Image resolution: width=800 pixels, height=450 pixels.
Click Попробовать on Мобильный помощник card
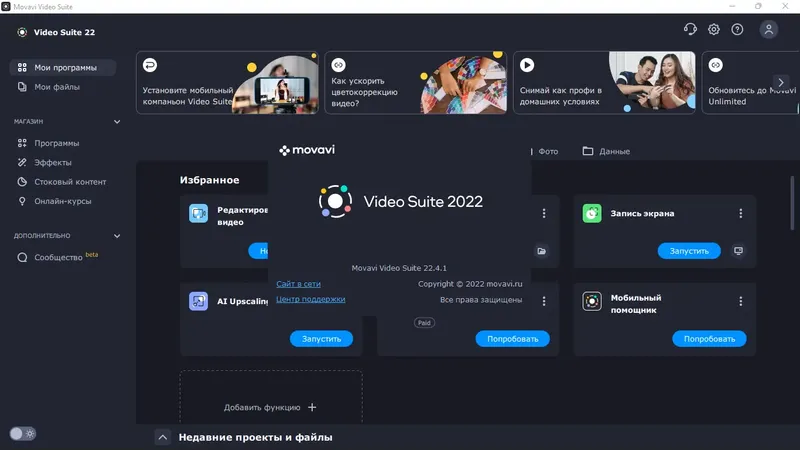pyautogui.click(x=709, y=339)
